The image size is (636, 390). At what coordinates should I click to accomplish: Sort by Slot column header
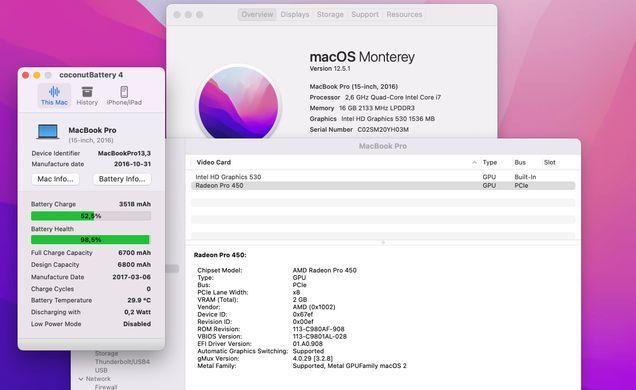(550, 162)
